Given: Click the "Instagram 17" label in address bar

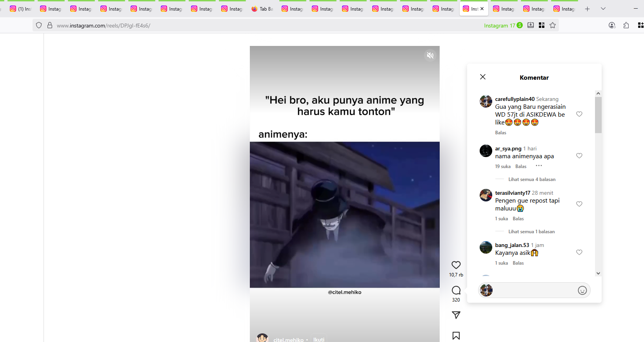Looking at the screenshot, I should [x=500, y=26].
